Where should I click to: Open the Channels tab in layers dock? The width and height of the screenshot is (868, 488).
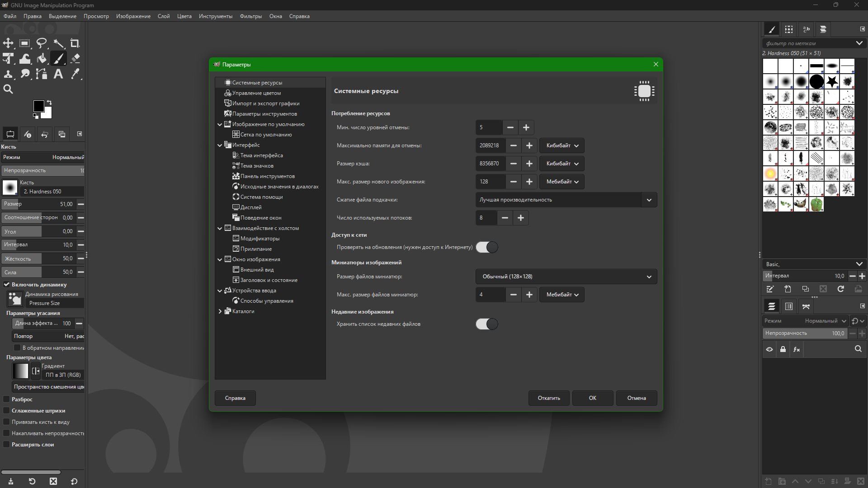coord(789,306)
